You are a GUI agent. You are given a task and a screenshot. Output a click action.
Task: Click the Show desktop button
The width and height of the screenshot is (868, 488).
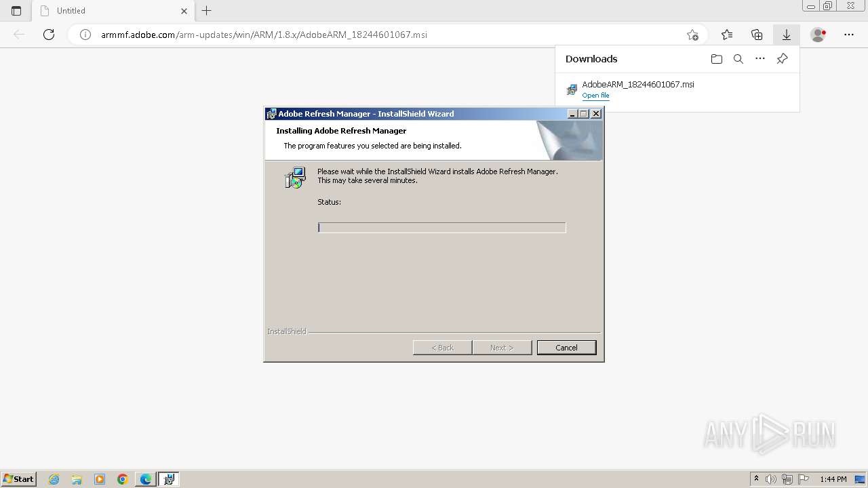coord(861,479)
